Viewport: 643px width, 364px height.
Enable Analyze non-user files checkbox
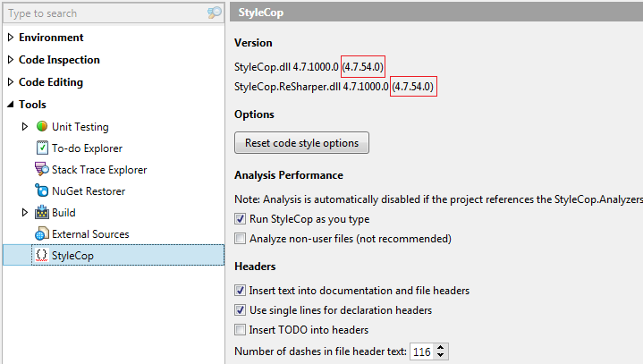point(240,239)
